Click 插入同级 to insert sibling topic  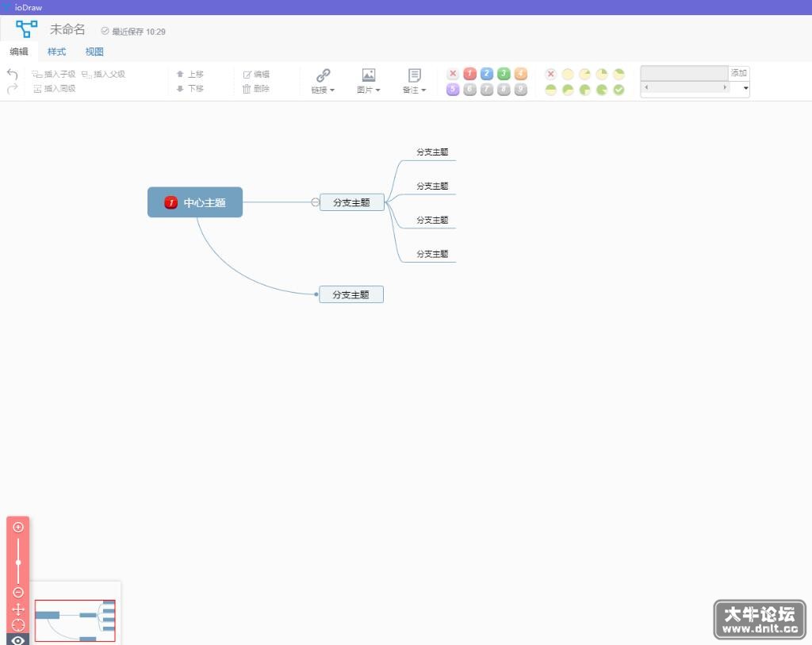coord(55,89)
